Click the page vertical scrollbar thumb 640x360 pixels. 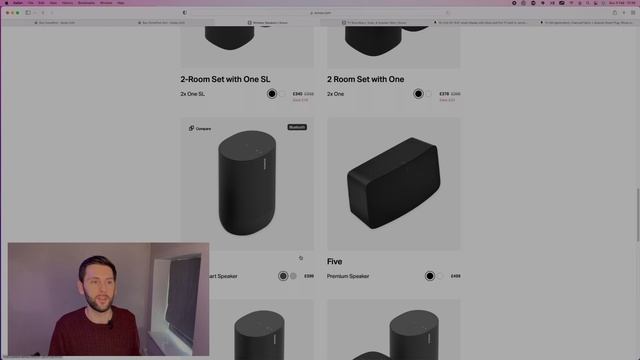(638, 215)
